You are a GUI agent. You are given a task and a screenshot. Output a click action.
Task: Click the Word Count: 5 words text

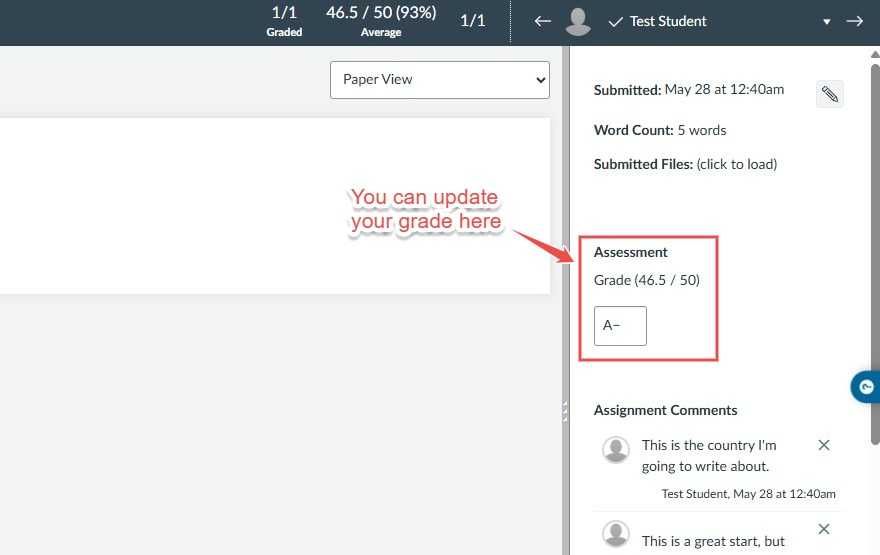tap(660, 130)
